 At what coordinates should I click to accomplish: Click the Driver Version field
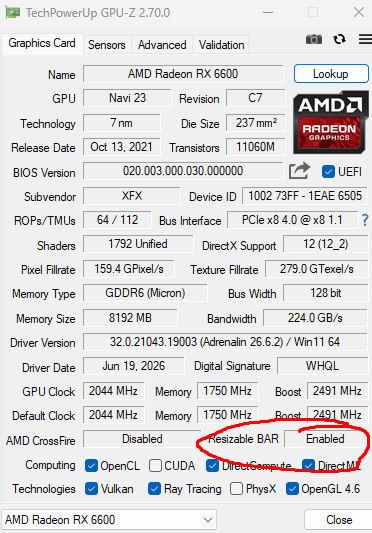(225, 342)
